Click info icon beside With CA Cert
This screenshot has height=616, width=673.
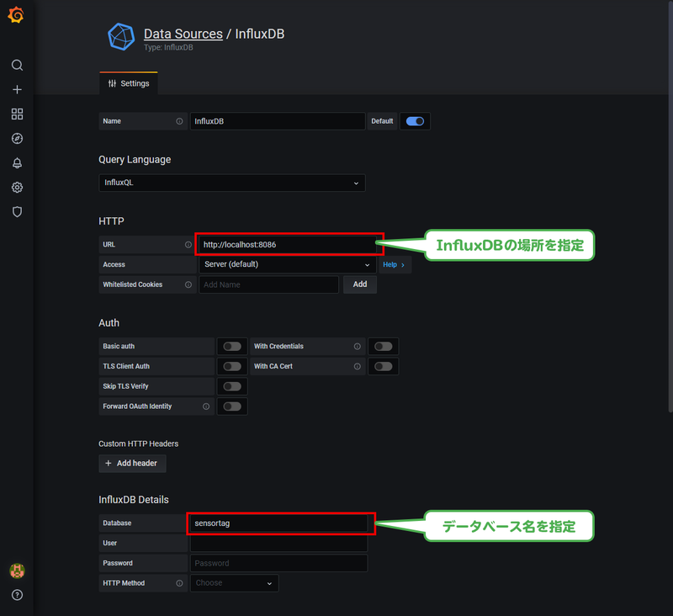pyautogui.click(x=357, y=367)
